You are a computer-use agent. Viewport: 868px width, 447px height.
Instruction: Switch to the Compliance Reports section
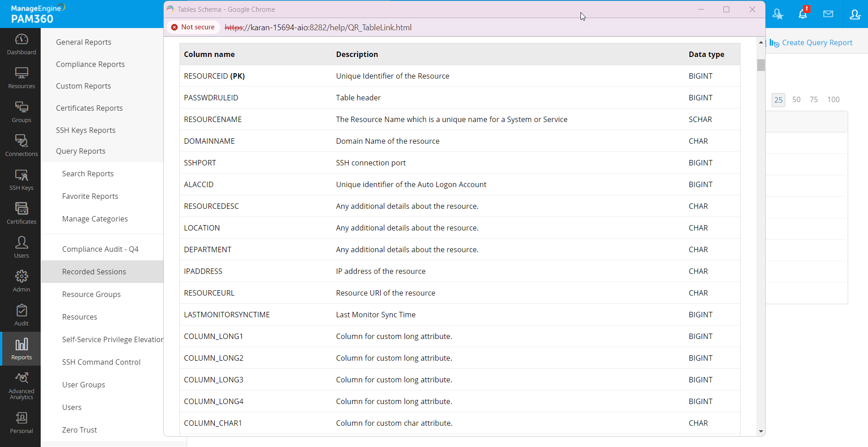[90, 64]
